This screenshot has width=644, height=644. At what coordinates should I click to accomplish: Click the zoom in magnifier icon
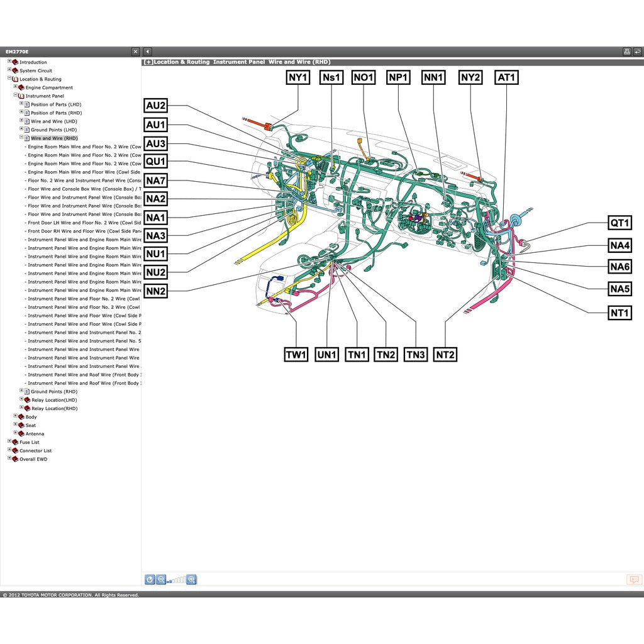pos(191,580)
